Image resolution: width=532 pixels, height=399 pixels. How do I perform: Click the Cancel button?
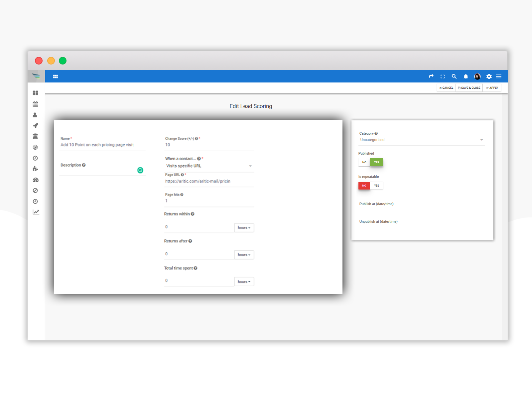coord(446,88)
